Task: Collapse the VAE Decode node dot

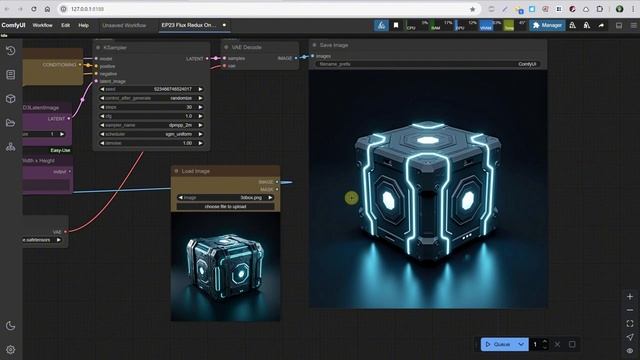Action: click(x=226, y=47)
